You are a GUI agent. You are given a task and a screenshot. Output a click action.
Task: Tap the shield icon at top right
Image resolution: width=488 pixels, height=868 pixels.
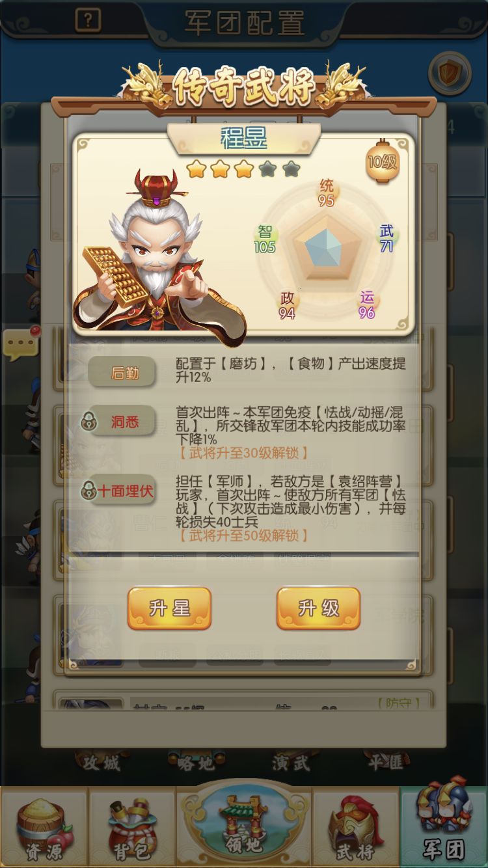pyautogui.click(x=450, y=74)
